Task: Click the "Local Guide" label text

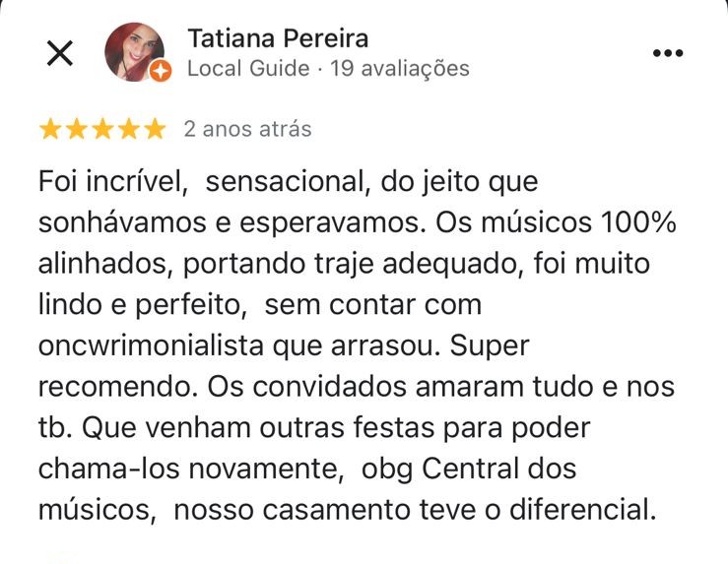Action: [246, 68]
